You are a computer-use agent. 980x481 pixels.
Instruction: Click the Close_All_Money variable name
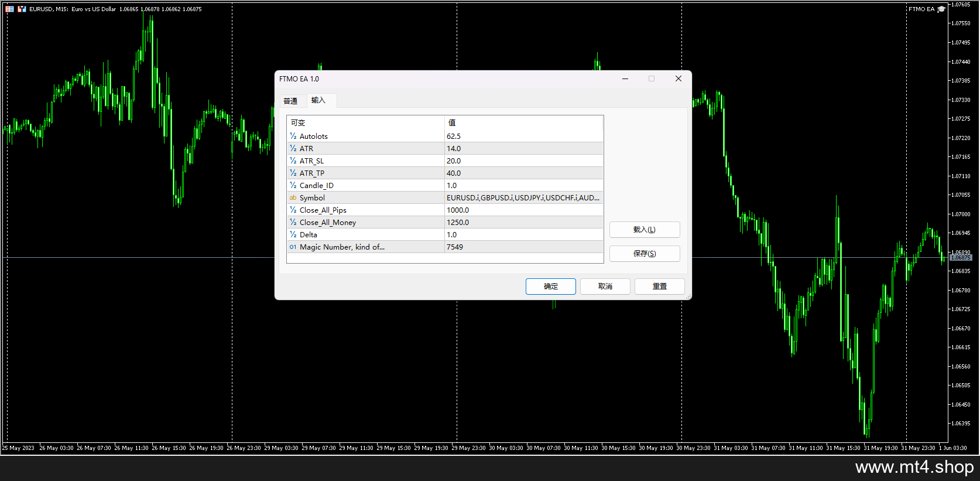[x=328, y=222]
